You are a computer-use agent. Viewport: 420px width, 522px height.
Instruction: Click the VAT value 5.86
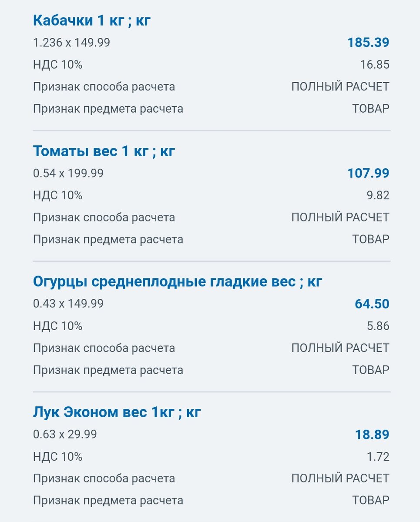coord(378,326)
